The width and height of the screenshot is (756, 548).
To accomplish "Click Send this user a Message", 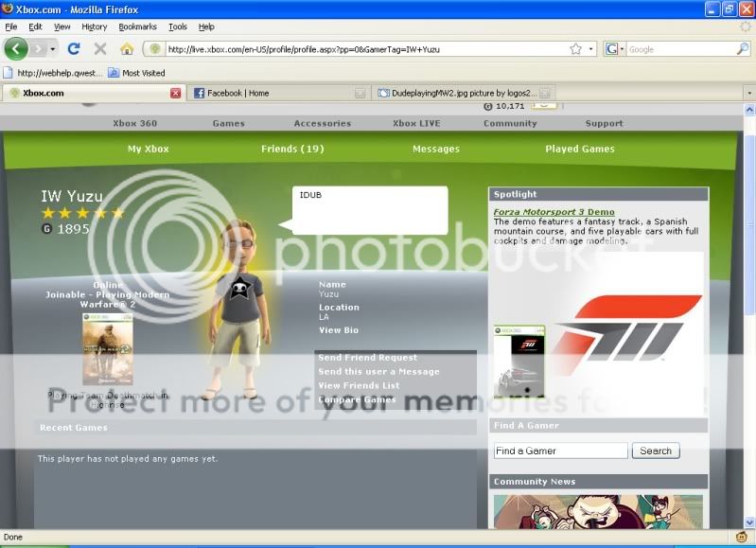I will tap(378, 371).
